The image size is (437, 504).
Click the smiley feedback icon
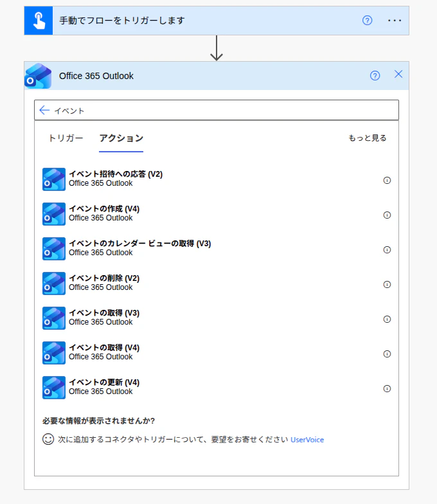click(x=48, y=439)
